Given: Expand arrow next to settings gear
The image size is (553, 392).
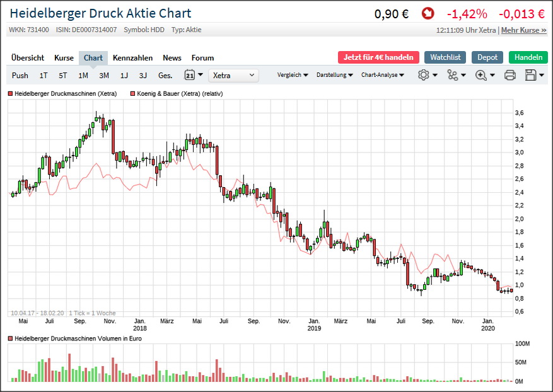Looking at the screenshot, I should [x=435, y=75].
